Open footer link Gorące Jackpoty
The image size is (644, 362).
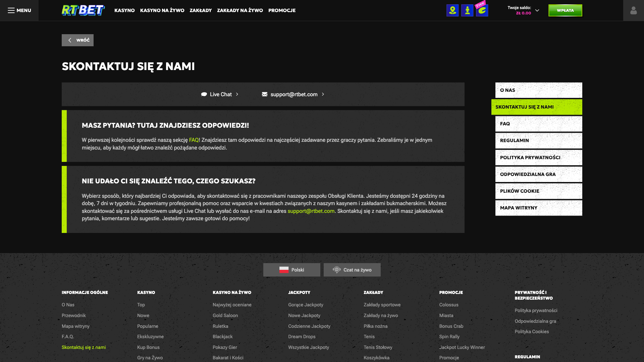click(x=306, y=305)
